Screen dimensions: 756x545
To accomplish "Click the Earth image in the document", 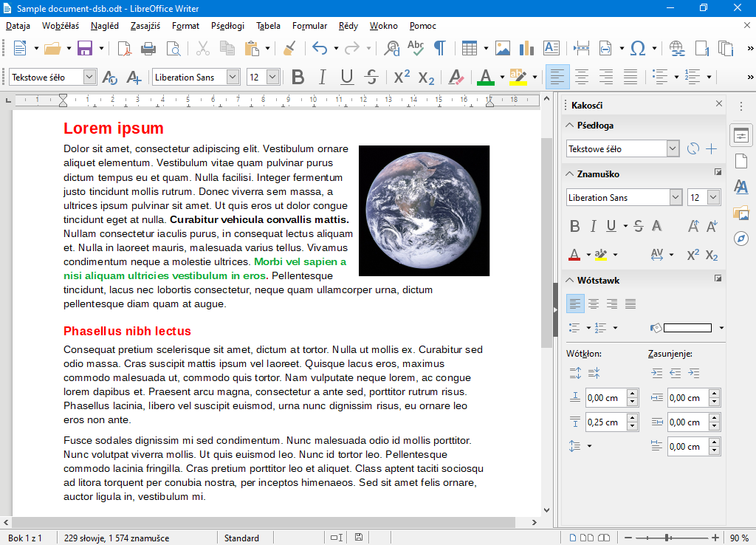I will pyautogui.click(x=424, y=210).
